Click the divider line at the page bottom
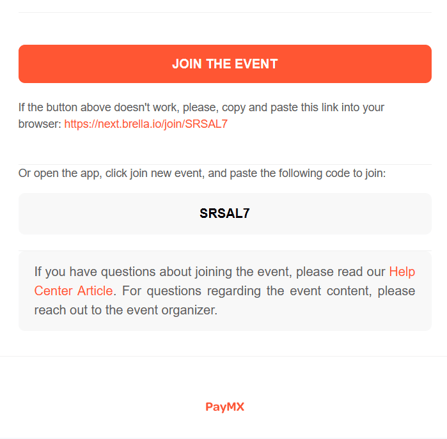This screenshot has height=439, width=447. pos(223,438)
